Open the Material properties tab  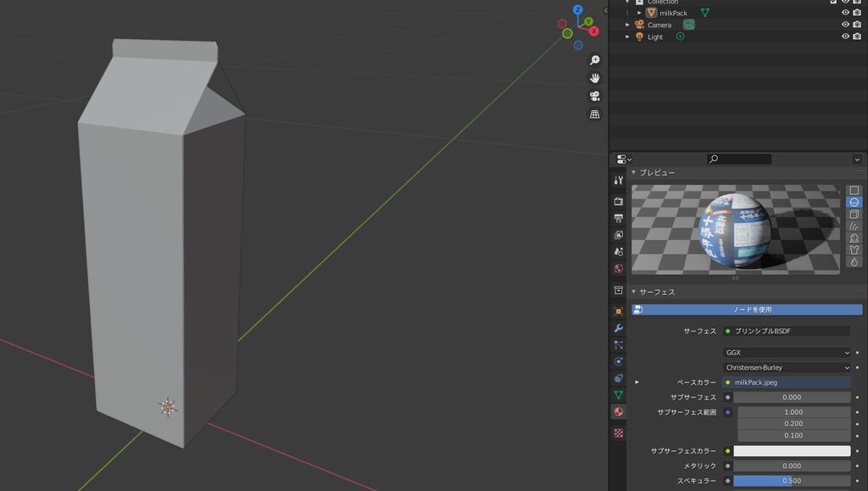[x=618, y=411]
